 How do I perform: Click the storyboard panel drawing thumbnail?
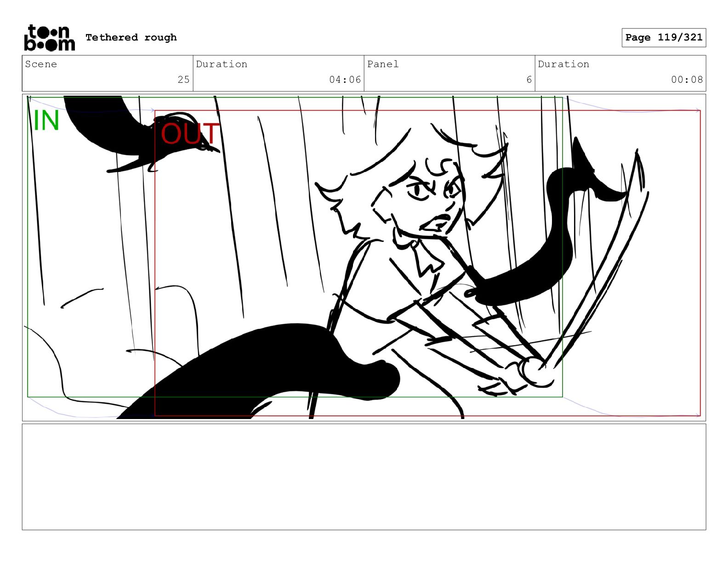pos(364,258)
